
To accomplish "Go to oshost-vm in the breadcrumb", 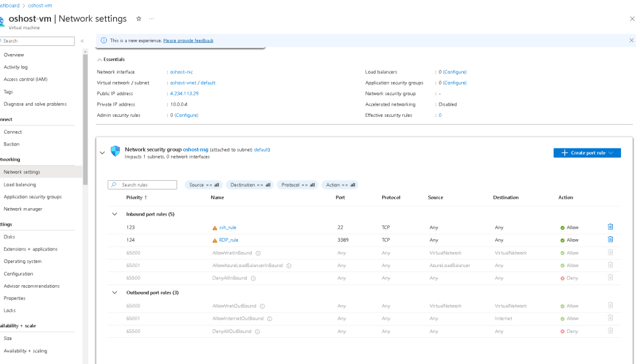I will [x=40, y=6].
